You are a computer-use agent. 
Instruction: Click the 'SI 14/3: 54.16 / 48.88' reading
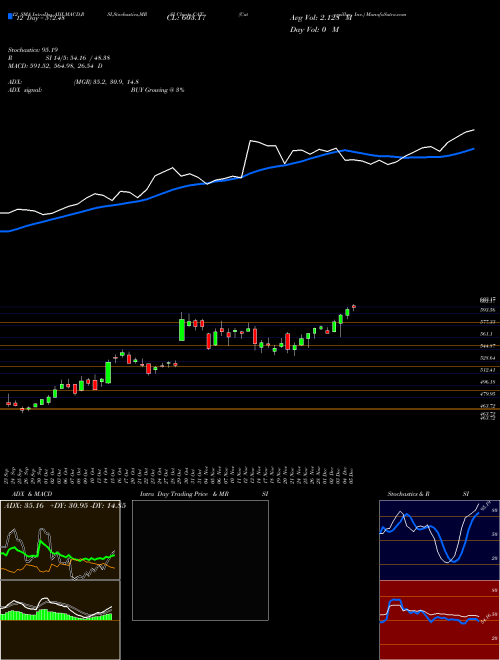pyautogui.click(x=78, y=58)
